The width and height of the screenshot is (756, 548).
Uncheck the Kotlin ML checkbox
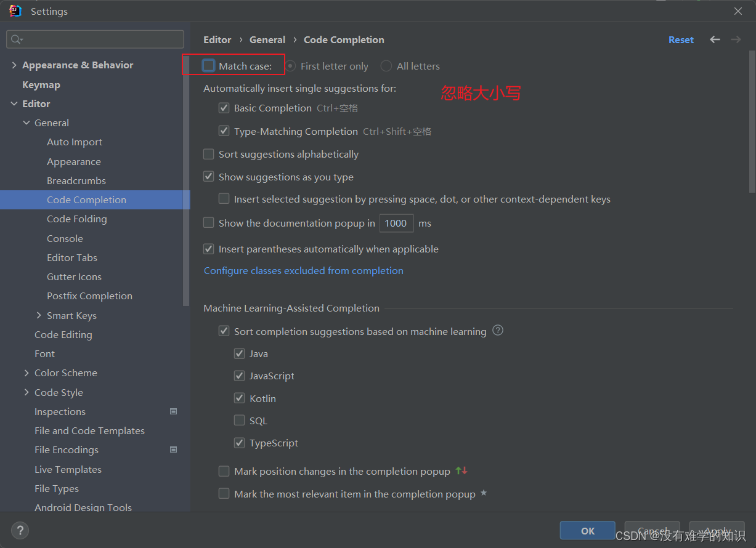click(240, 398)
